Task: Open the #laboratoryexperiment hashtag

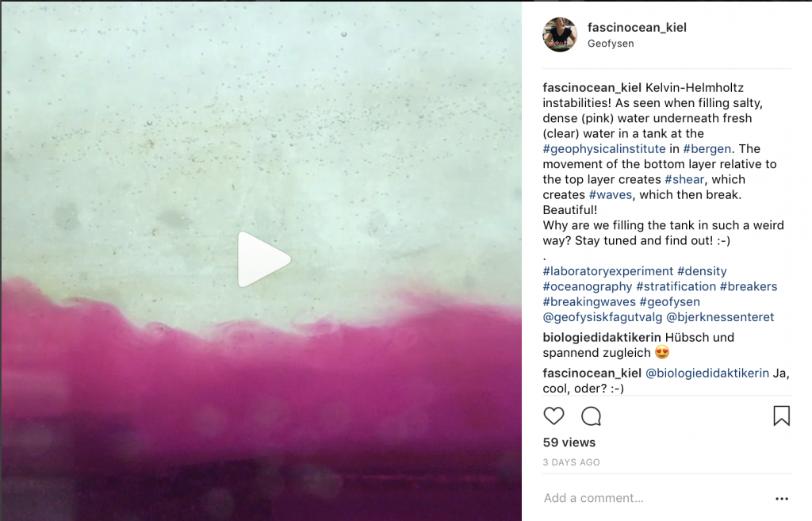Action: pyautogui.click(x=608, y=271)
